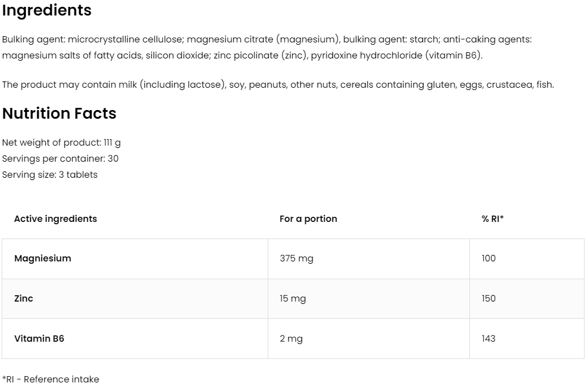
Task: Click the ingredients list paragraph starting "Bulking agent"
Action: 266,48
